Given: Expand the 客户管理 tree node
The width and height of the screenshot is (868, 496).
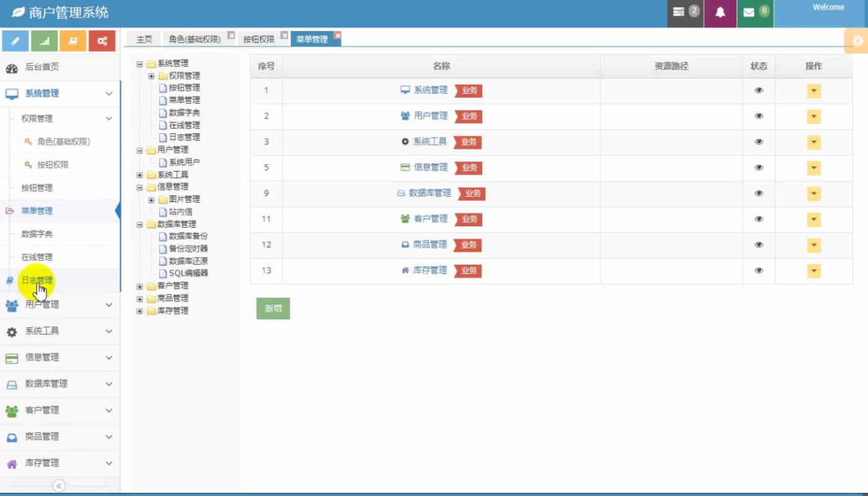Looking at the screenshot, I should pos(139,286).
